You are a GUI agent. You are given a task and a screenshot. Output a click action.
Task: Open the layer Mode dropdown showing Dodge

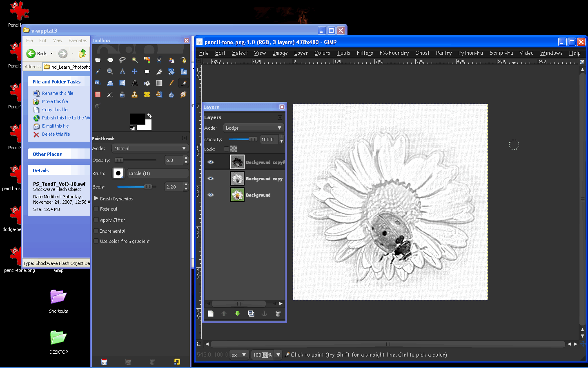pyautogui.click(x=253, y=128)
